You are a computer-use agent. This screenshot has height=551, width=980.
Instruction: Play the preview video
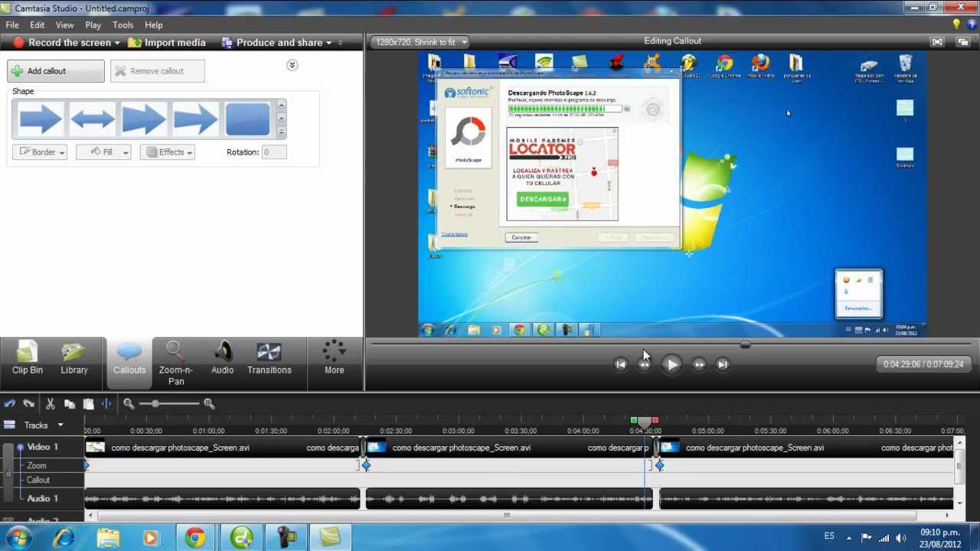click(x=671, y=365)
